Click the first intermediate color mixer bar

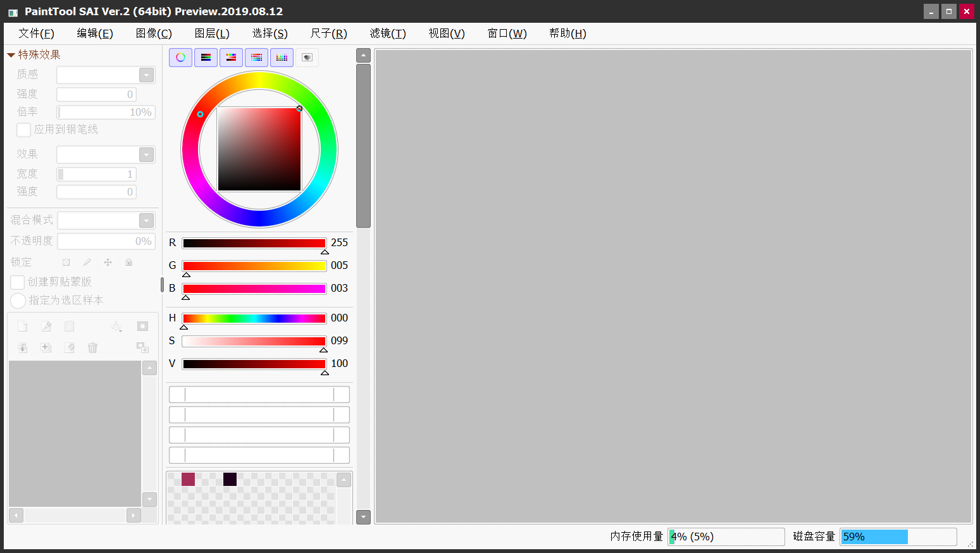259,395
